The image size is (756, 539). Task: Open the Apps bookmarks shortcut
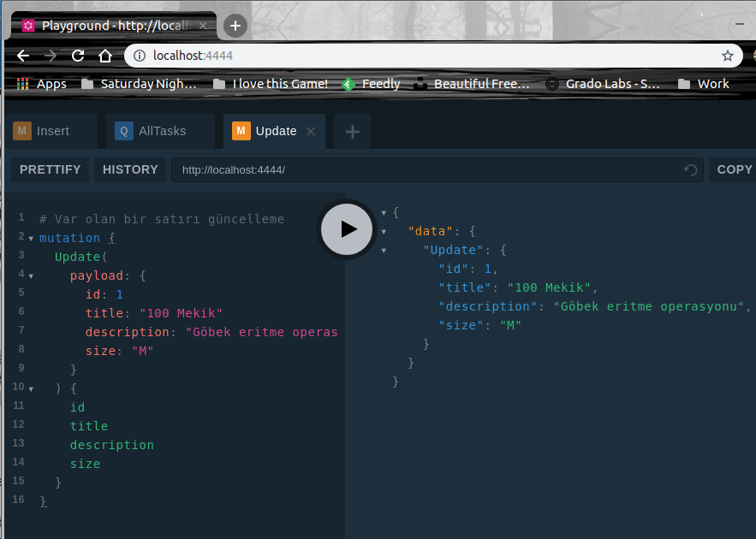point(42,84)
